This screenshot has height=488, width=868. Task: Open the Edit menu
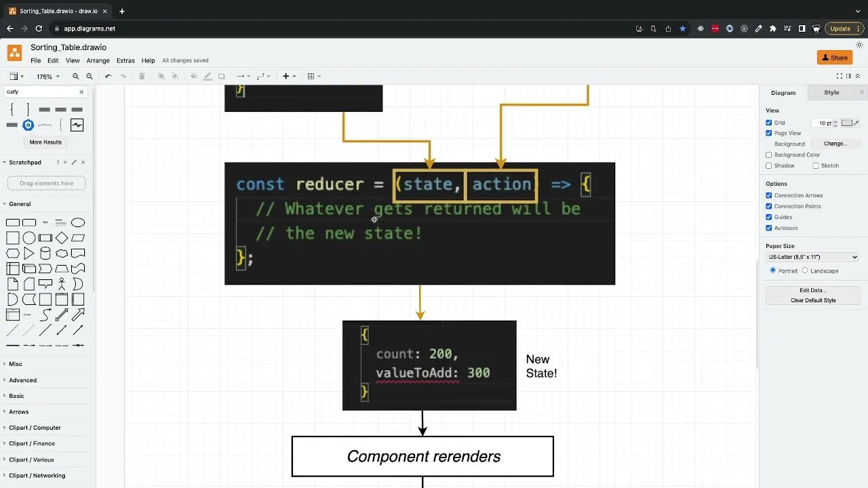(x=53, y=61)
